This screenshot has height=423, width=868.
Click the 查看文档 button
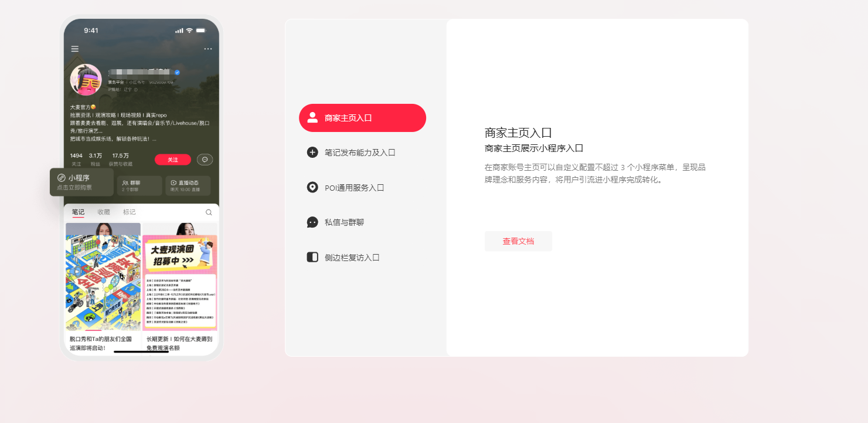coord(518,241)
